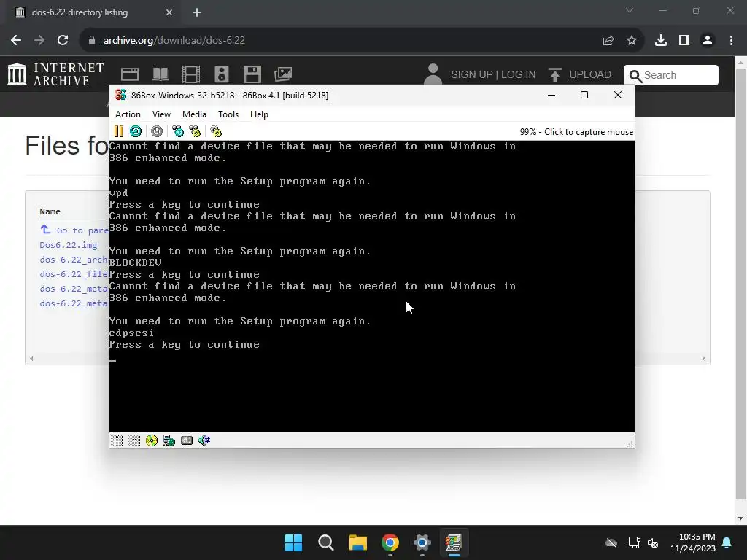The image size is (747, 560).
Task: Click the sound speaker status icon
Action: (204, 440)
